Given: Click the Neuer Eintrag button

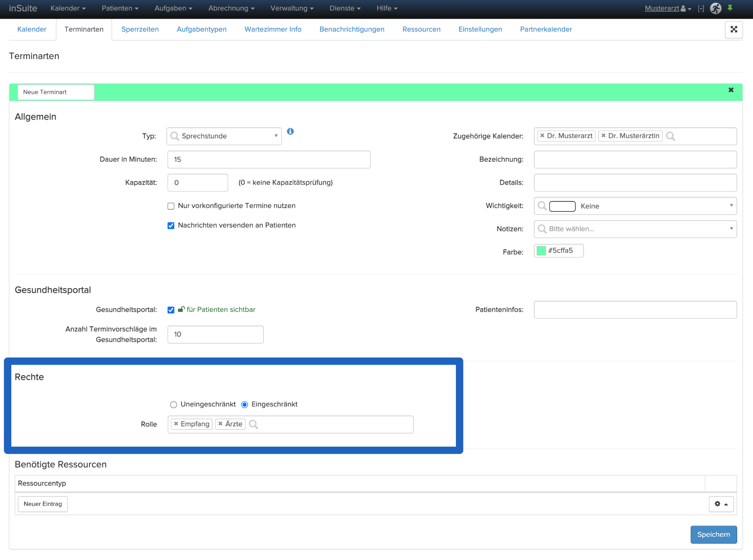Looking at the screenshot, I should coord(43,504).
